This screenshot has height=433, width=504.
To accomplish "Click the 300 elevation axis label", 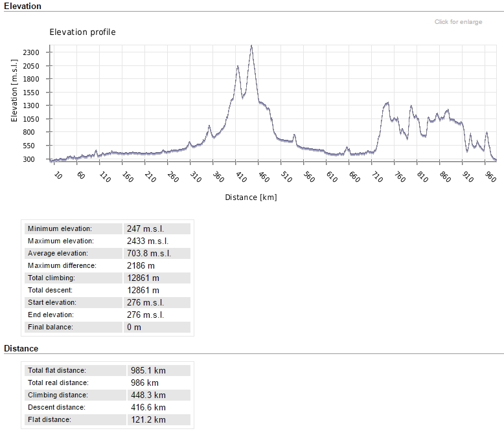I will [29, 159].
